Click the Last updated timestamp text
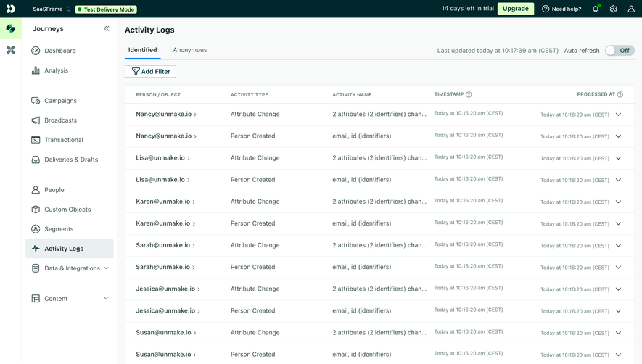This screenshot has height=364, width=642. [x=498, y=51]
